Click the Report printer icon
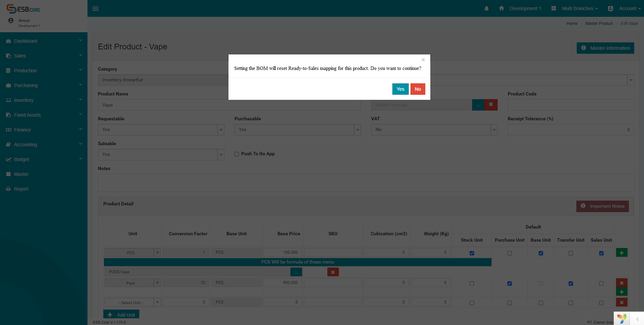 8,189
